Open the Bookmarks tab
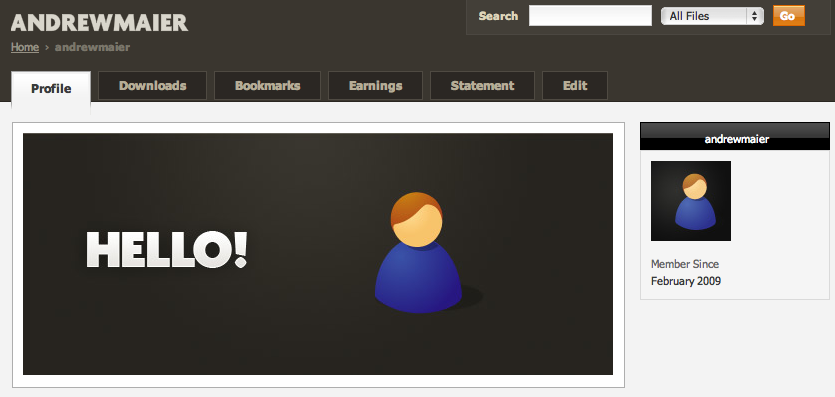 pos(267,86)
